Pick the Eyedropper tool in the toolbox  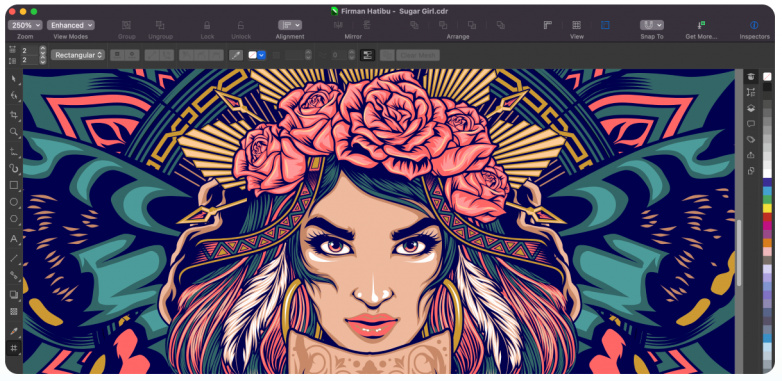tap(14, 331)
